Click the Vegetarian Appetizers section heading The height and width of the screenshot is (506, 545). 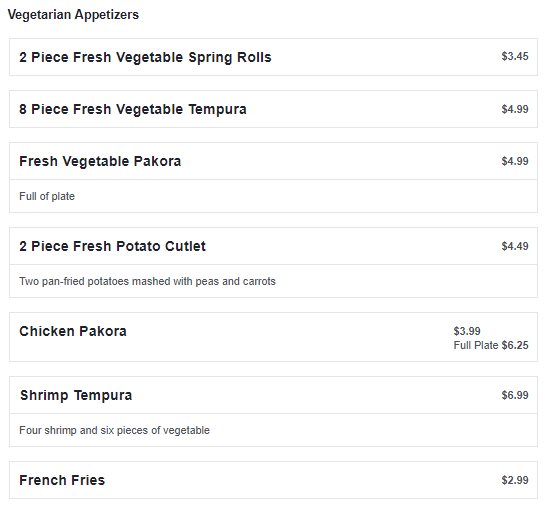pos(73,15)
